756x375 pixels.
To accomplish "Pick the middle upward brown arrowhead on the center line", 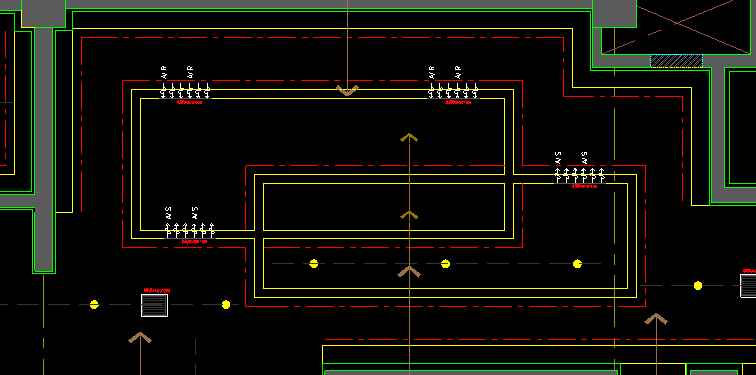I will click(x=409, y=215).
